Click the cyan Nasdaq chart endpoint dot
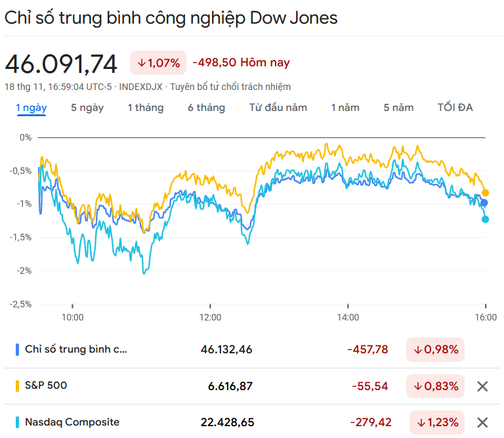The height and width of the screenshot is (438, 504). [x=486, y=219]
